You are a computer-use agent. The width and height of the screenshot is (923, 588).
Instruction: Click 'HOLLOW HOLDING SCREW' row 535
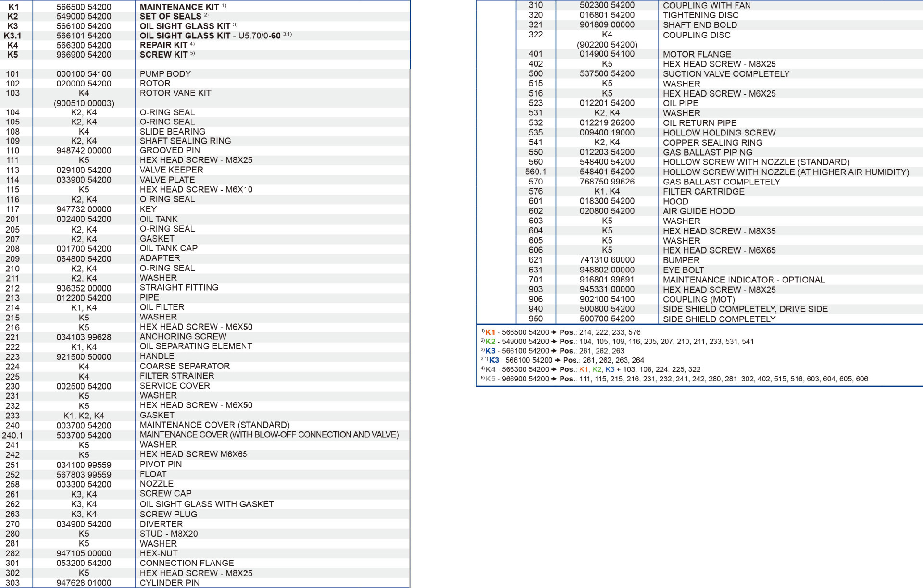(719, 133)
